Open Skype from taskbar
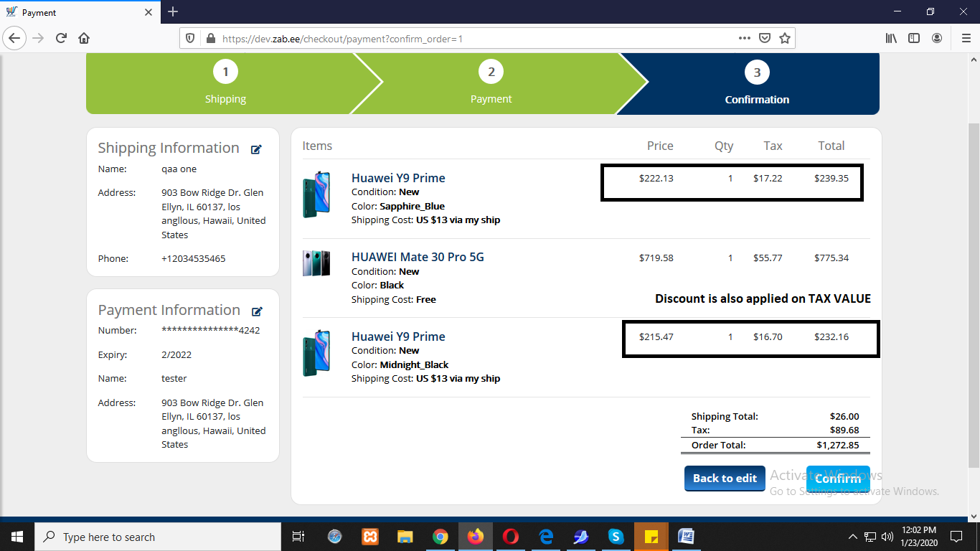The height and width of the screenshot is (551, 980). tap(616, 537)
